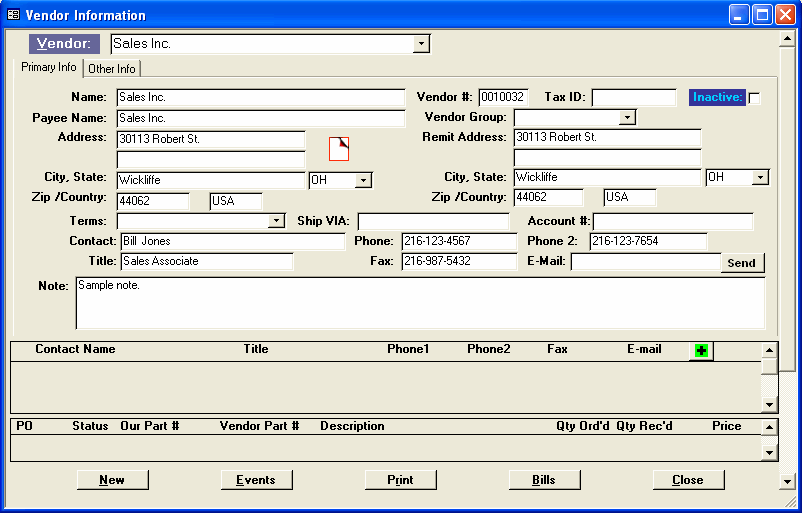Click the Close button at bottom
The image size is (802, 513).
[x=688, y=480]
